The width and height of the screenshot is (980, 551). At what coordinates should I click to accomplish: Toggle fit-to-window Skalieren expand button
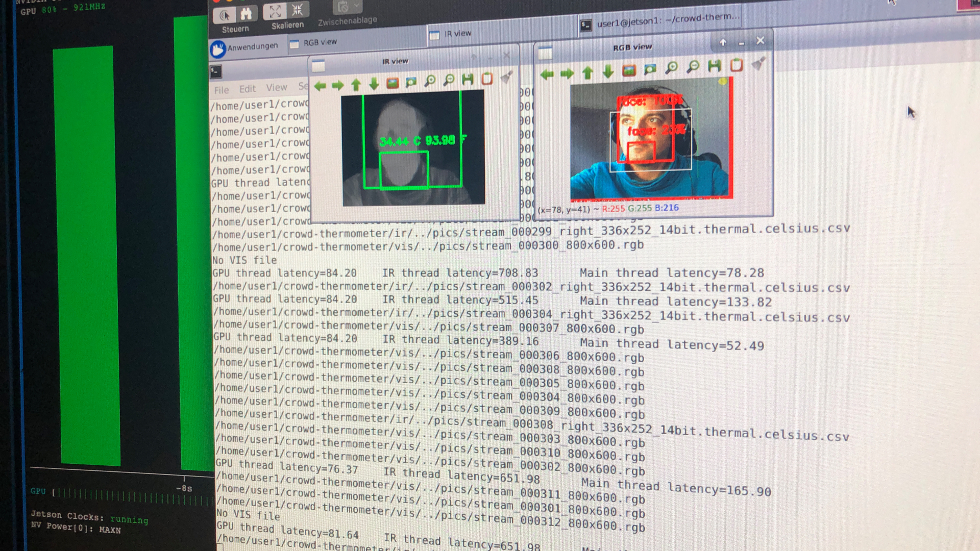click(x=275, y=11)
